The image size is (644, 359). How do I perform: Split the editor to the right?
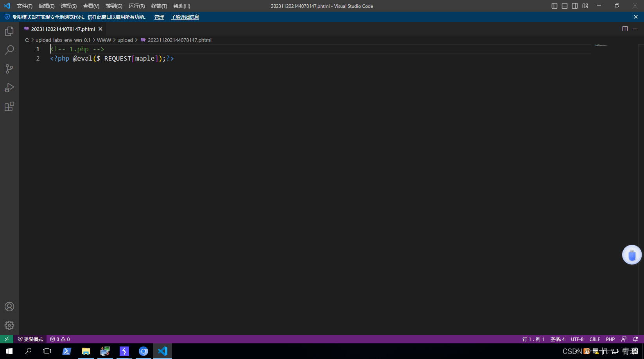625,29
